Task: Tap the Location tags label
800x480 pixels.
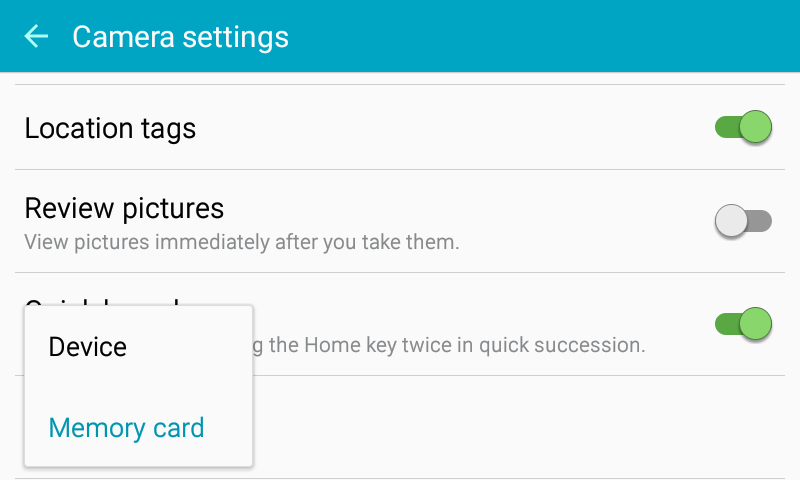Action: pyautogui.click(x=110, y=128)
